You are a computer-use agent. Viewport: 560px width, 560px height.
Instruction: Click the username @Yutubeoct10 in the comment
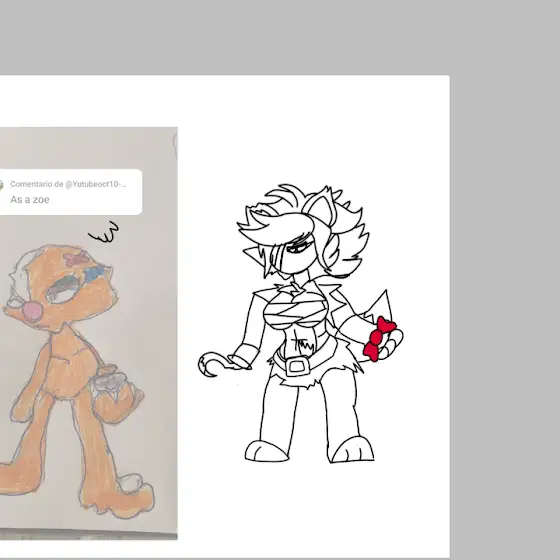[x=95, y=184]
